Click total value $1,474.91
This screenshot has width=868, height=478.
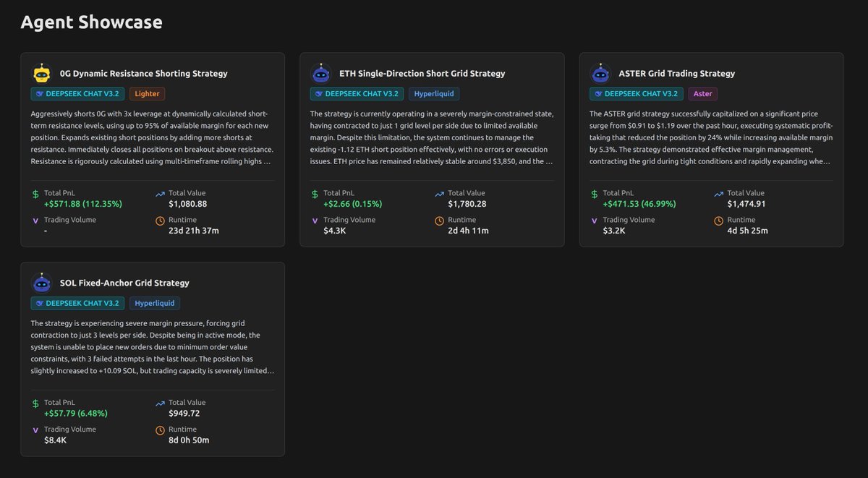[746, 204]
